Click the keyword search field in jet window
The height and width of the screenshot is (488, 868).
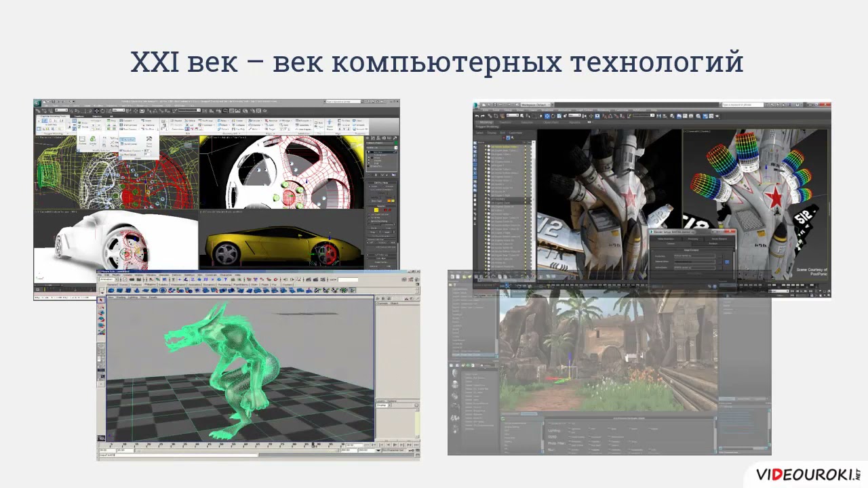742,104
